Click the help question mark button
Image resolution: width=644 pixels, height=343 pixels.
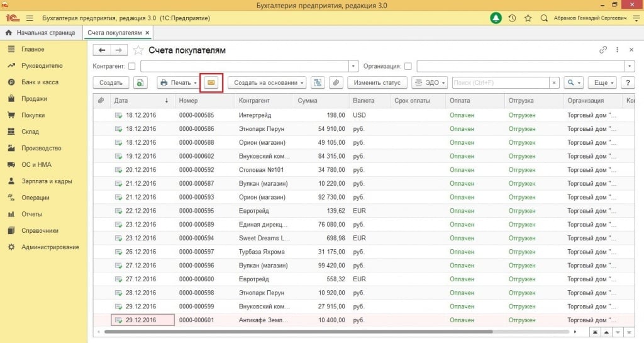[626, 82]
